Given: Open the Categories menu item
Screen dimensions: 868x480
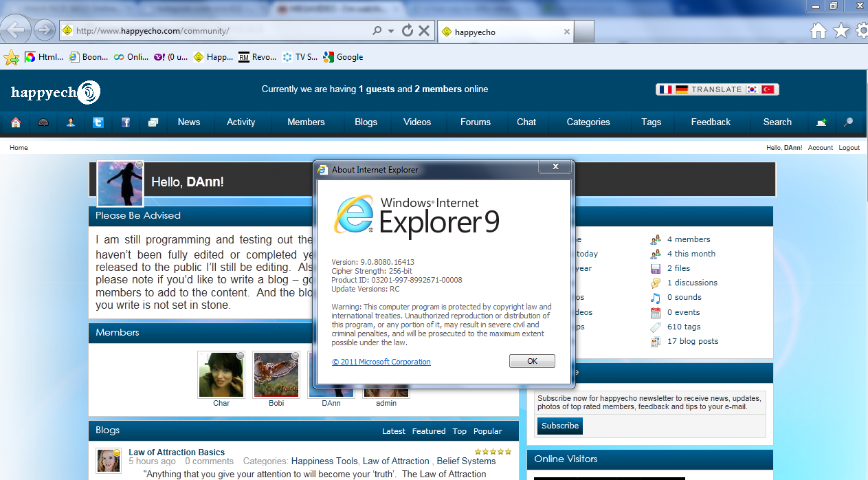Looking at the screenshot, I should point(588,122).
